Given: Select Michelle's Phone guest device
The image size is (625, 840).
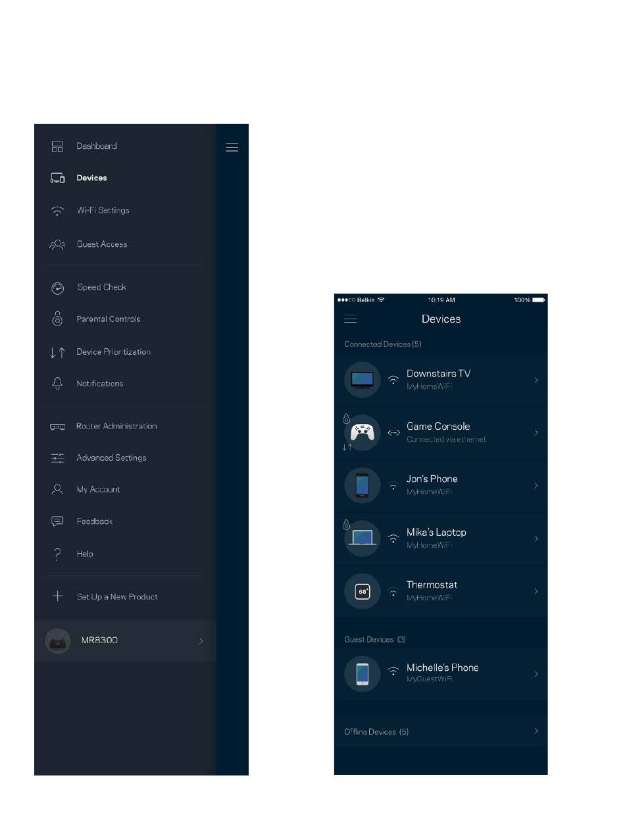Looking at the screenshot, I should coord(441,673).
